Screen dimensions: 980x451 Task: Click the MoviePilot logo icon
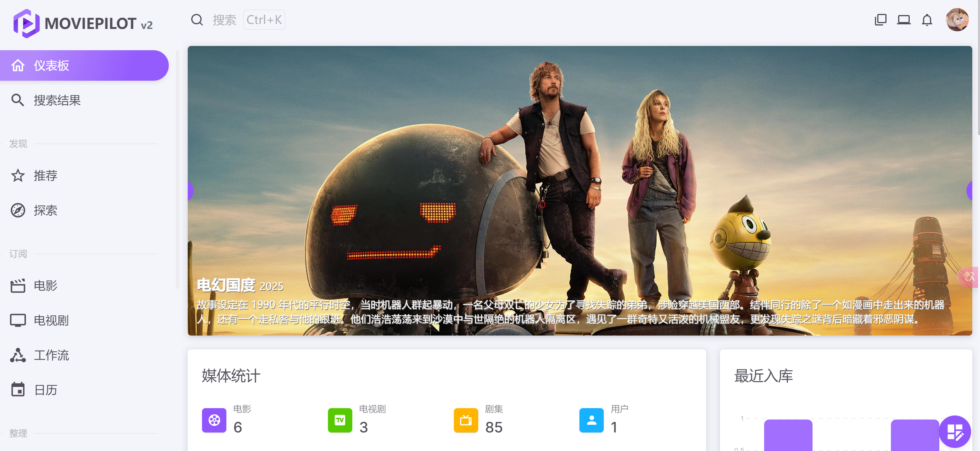26,24
